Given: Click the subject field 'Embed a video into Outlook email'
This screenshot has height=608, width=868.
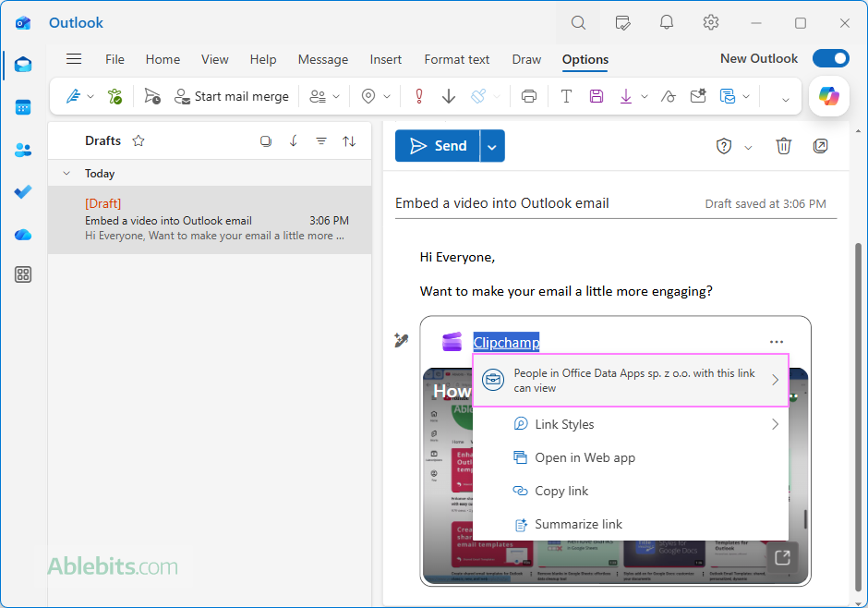Looking at the screenshot, I should [501, 203].
